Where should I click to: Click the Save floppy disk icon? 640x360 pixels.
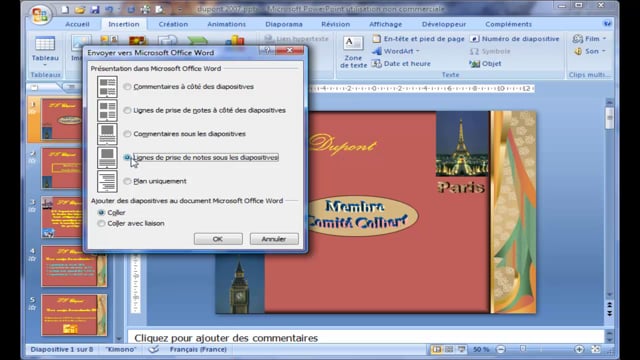pyautogui.click(x=95, y=9)
